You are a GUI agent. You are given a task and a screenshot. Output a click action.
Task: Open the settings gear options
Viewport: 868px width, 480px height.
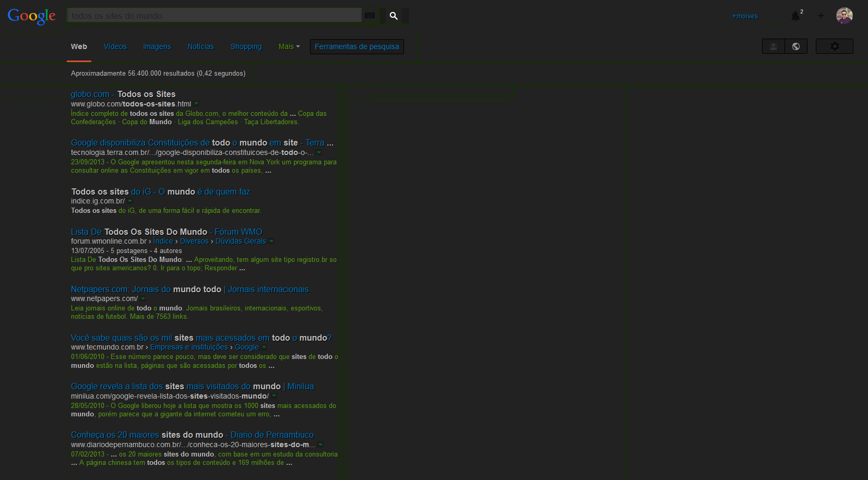tap(834, 46)
